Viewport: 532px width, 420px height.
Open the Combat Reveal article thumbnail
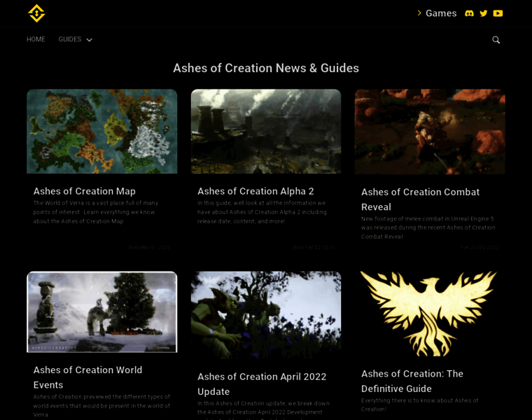click(x=430, y=132)
